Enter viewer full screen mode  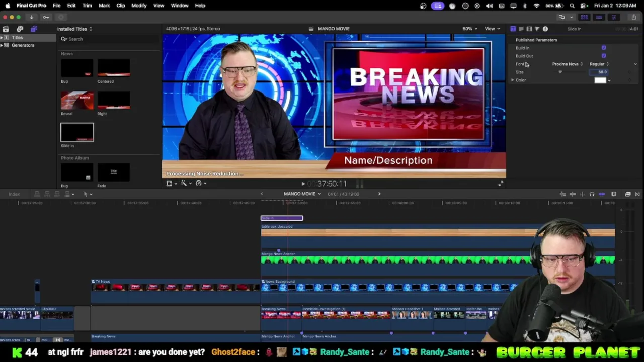[x=500, y=184]
